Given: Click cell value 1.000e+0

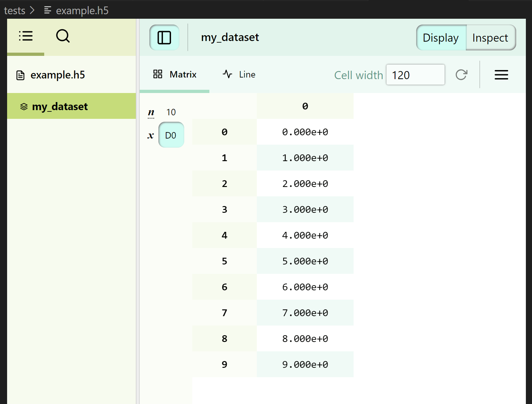Looking at the screenshot, I should pyautogui.click(x=305, y=158).
